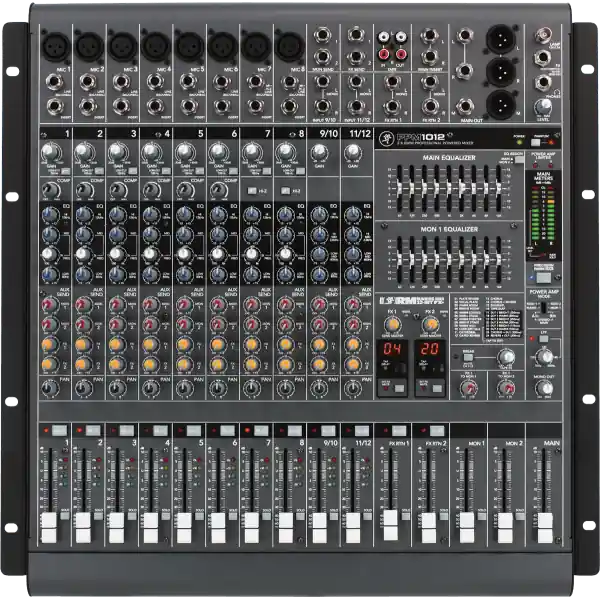Click the MIC 8 XLR input jack
The height and width of the screenshot is (600, 600).
[290, 47]
